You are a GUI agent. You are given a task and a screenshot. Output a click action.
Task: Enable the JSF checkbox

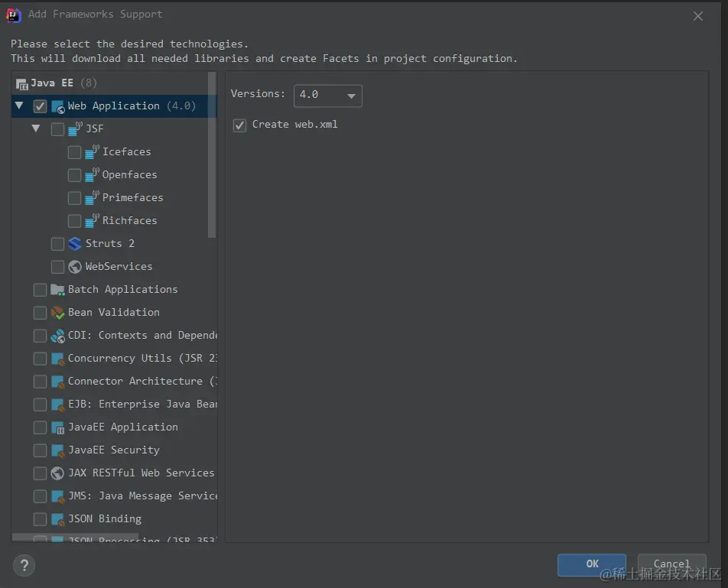(x=57, y=129)
